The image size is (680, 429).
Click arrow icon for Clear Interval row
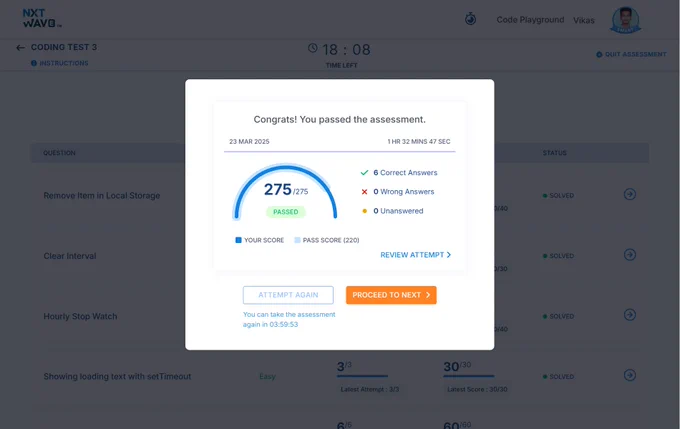(630, 255)
